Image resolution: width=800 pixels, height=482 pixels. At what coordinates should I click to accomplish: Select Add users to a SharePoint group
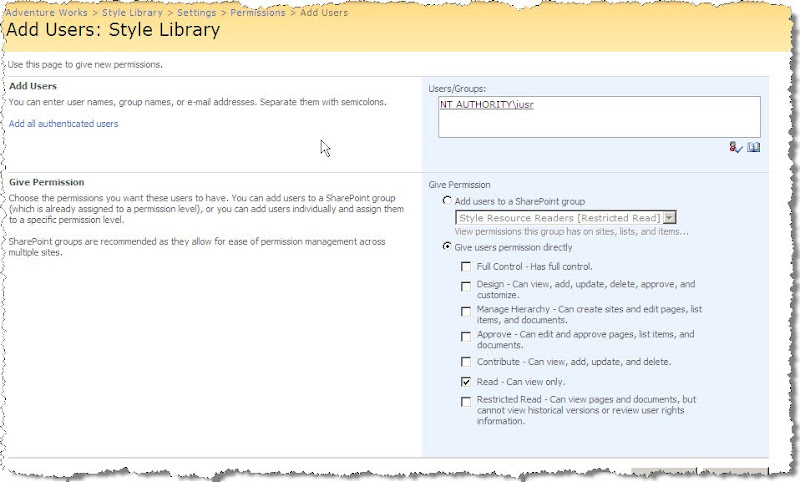[x=447, y=201]
